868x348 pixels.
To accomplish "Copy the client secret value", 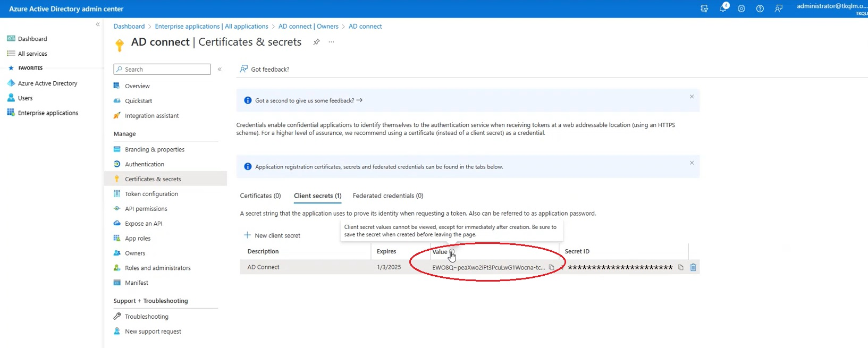I will pyautogui.click(x=551, y=267).
